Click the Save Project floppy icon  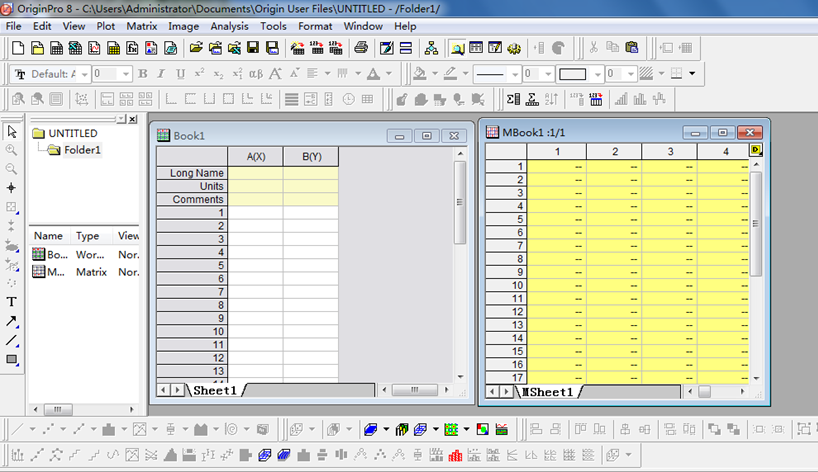(254, 48)
